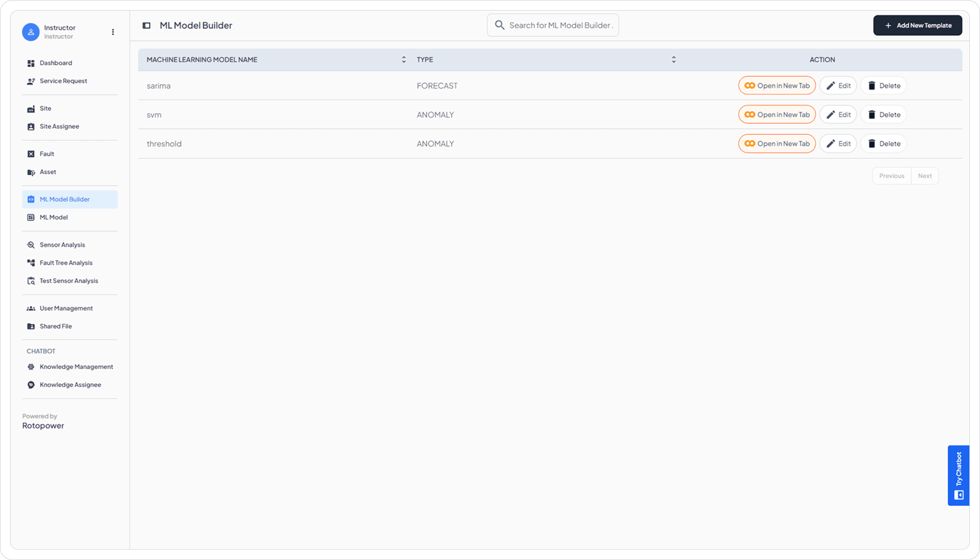980x560 pixels.
Task: Sort by Machine Learning Model Name column
Action: click(403, 60)
